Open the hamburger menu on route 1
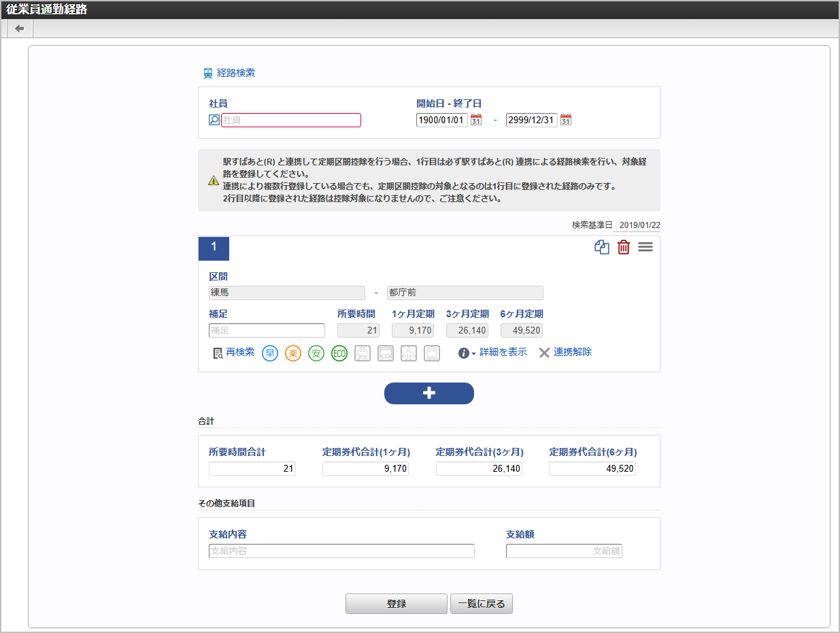 (x=645, y=247)
